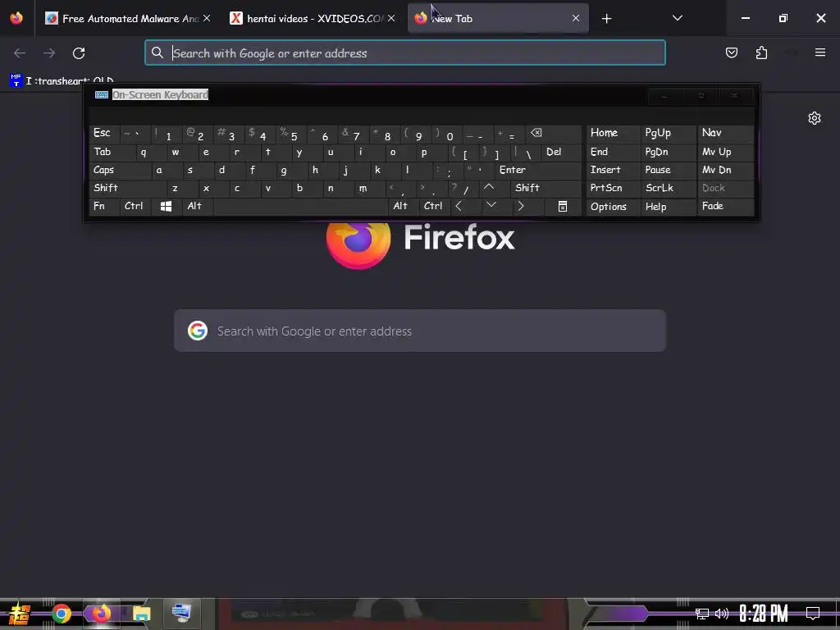Toggle right Ctrl on On-Screen Keyboard

(x=434, y=206)
